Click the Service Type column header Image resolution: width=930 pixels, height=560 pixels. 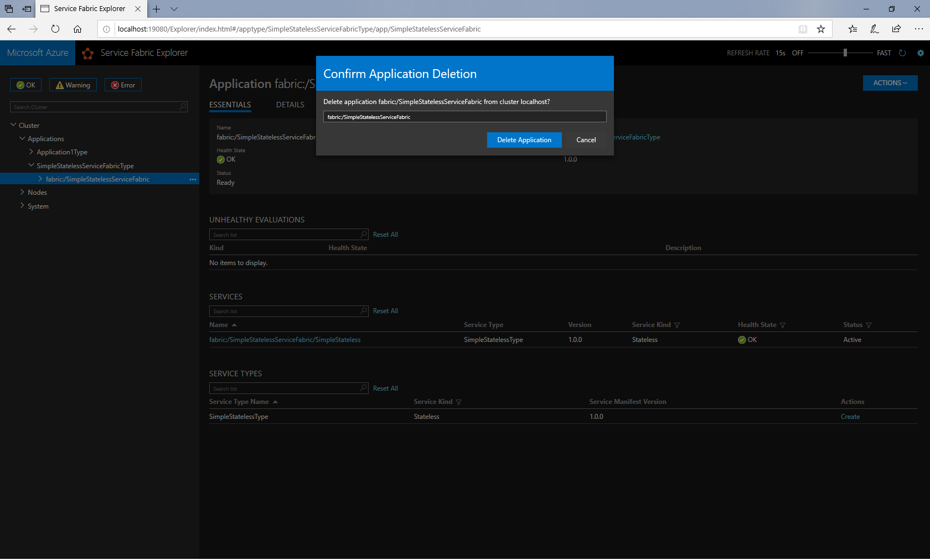coord(483,325)
